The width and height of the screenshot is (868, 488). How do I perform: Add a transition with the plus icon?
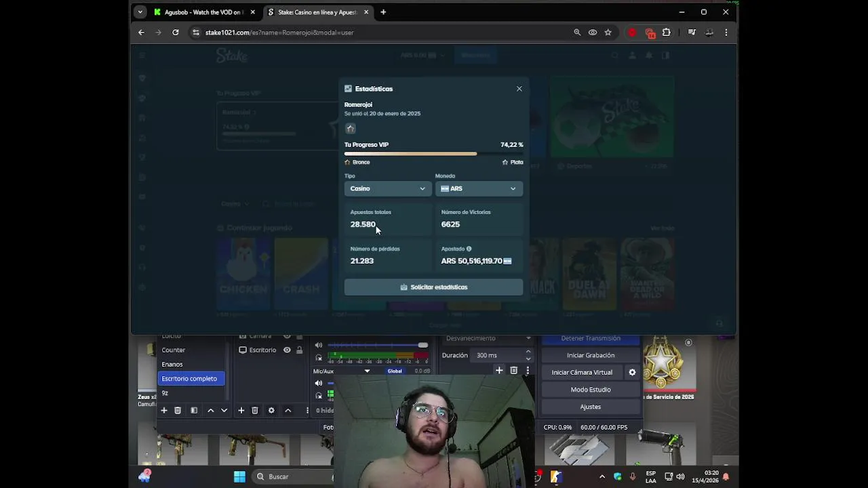(499, 371)
